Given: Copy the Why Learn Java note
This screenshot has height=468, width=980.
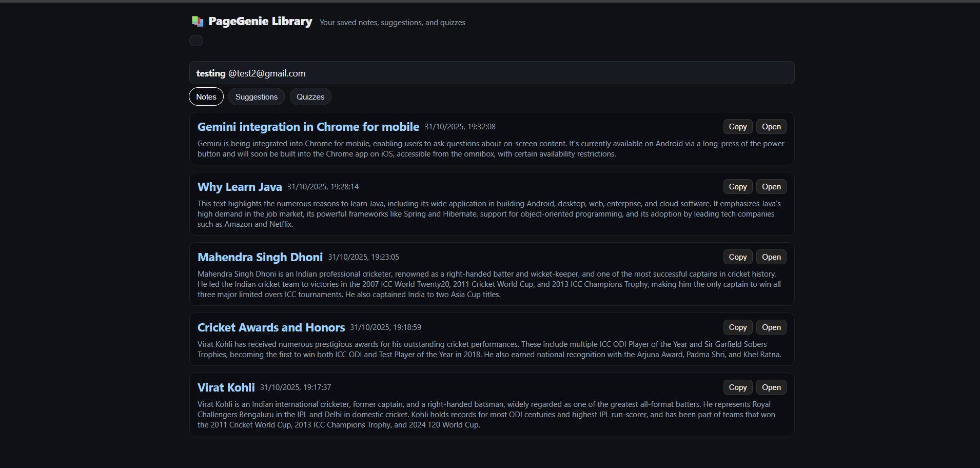Looking at the screenshot, I should pyautogui.click(x=738, y=187).
